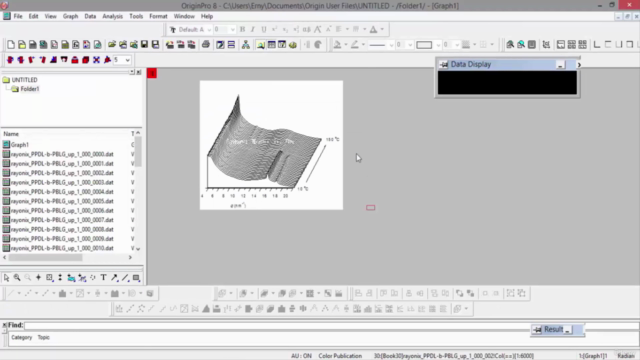Close the Find panel
This screenshot has width=640, height=360.
point(4,325)
